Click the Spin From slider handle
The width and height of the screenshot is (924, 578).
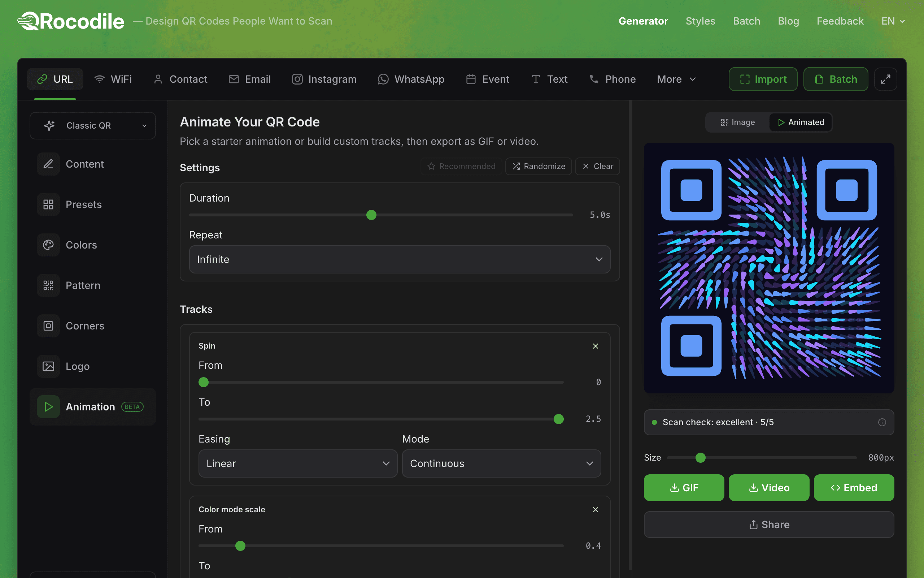click(x=204, y=382)
